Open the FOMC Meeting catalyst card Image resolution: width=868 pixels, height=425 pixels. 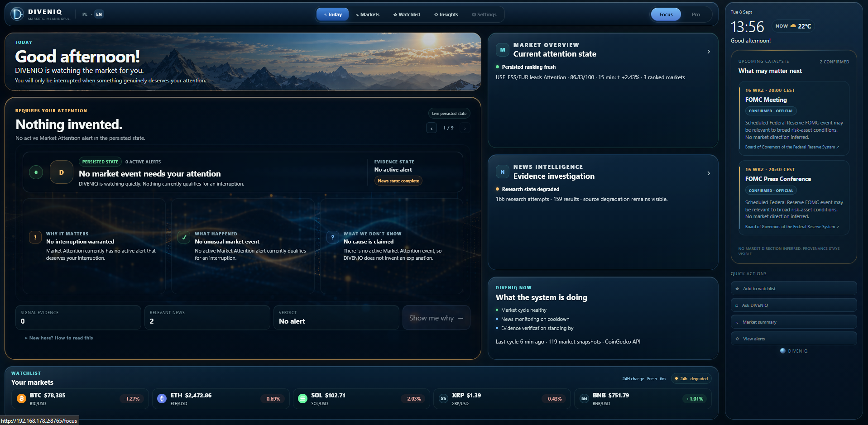pyautogui.click(x=794, y=118)
